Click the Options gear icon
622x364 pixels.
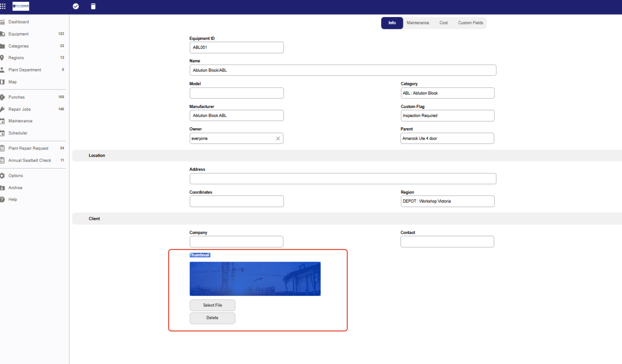(2, 175)
